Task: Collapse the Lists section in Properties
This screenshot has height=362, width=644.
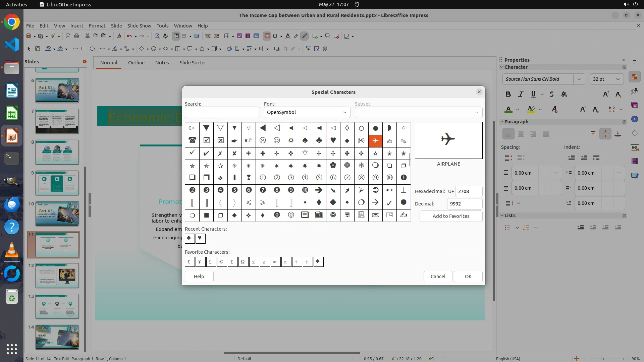Action: point(502,216)
